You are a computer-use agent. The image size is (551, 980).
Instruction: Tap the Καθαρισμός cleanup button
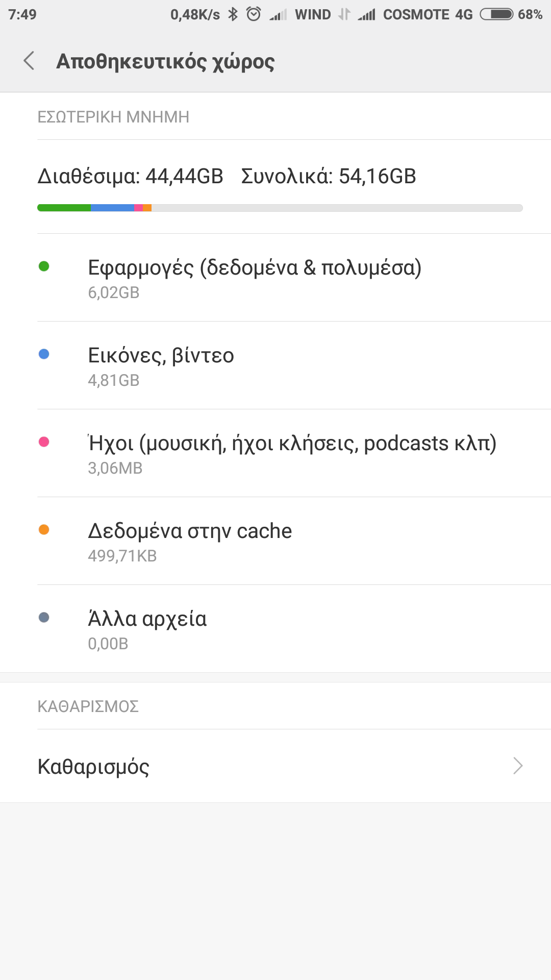point(94,766)
